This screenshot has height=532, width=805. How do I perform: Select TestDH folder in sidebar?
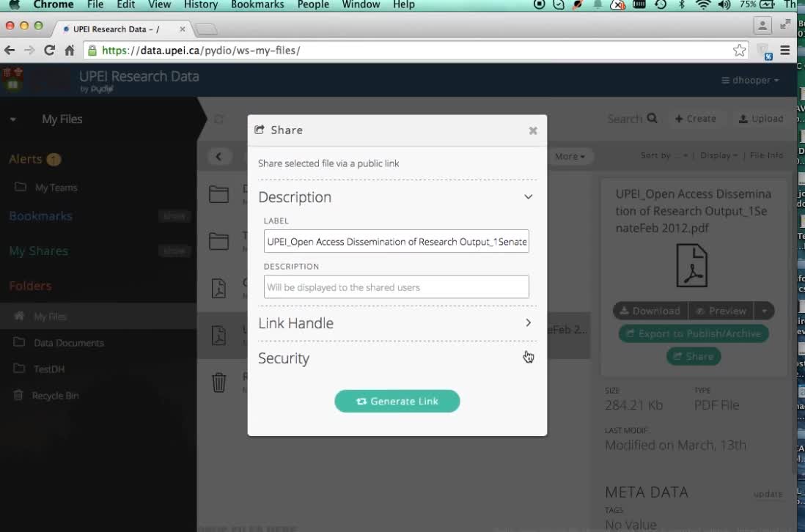click(x=48, y=369)
